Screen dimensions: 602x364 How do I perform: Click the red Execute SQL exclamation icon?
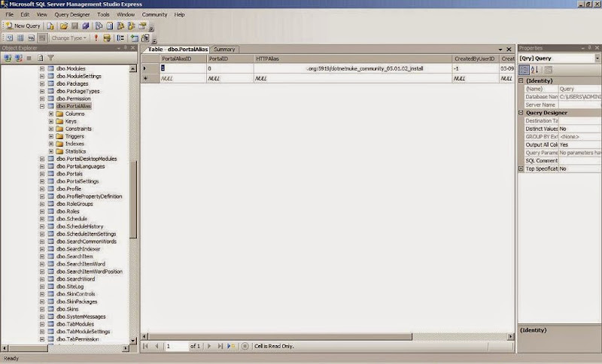coord(96,38)
